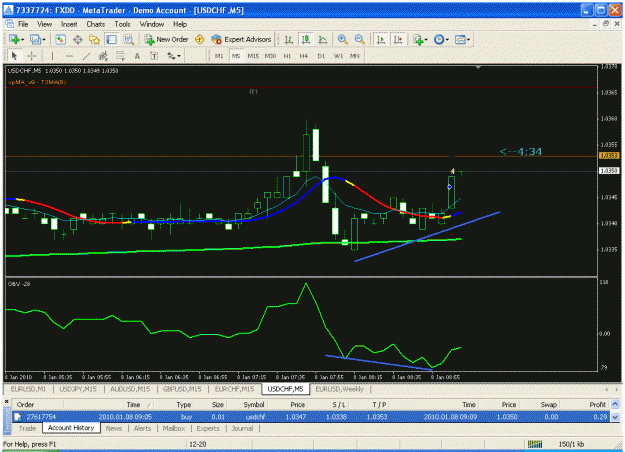The height and width of the screenshot is (452, 625).
Task: Open the Tools menu
Action: (122, 24)
